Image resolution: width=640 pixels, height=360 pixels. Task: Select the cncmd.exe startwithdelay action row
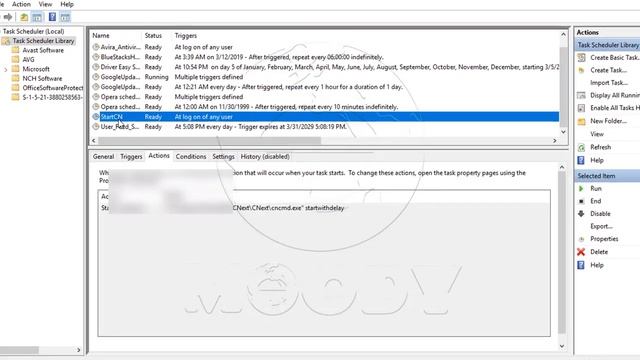tap(324, 208)
